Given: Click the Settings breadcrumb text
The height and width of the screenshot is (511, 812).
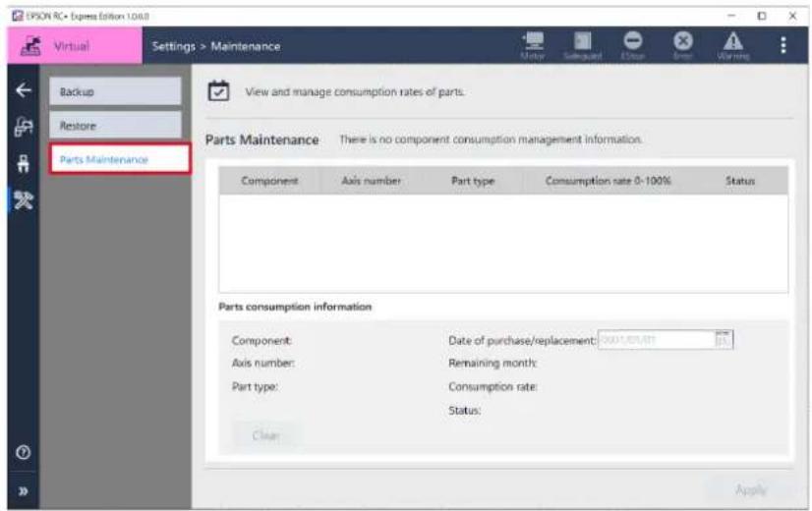Looking at the screenshot, I should 173,46.
